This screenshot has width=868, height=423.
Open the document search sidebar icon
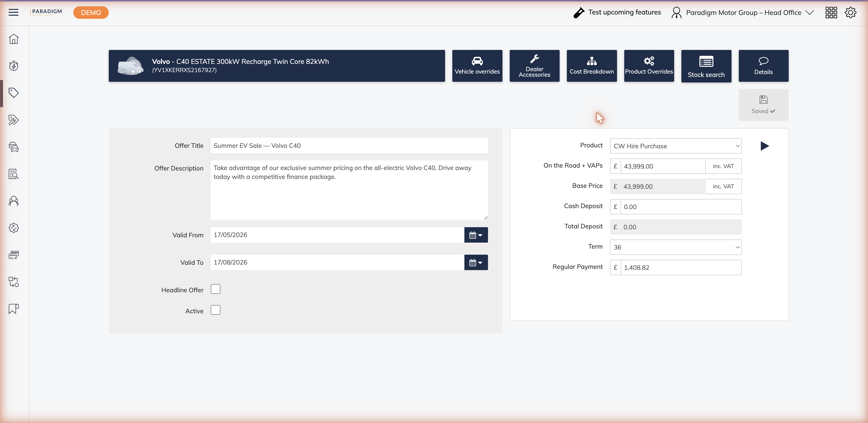point(14,174)
